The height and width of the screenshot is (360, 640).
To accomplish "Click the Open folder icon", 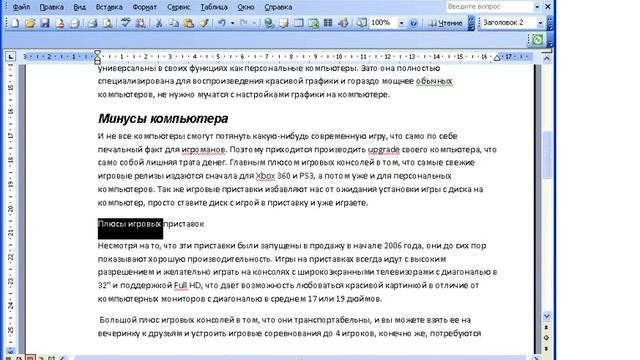I will 30,23.
